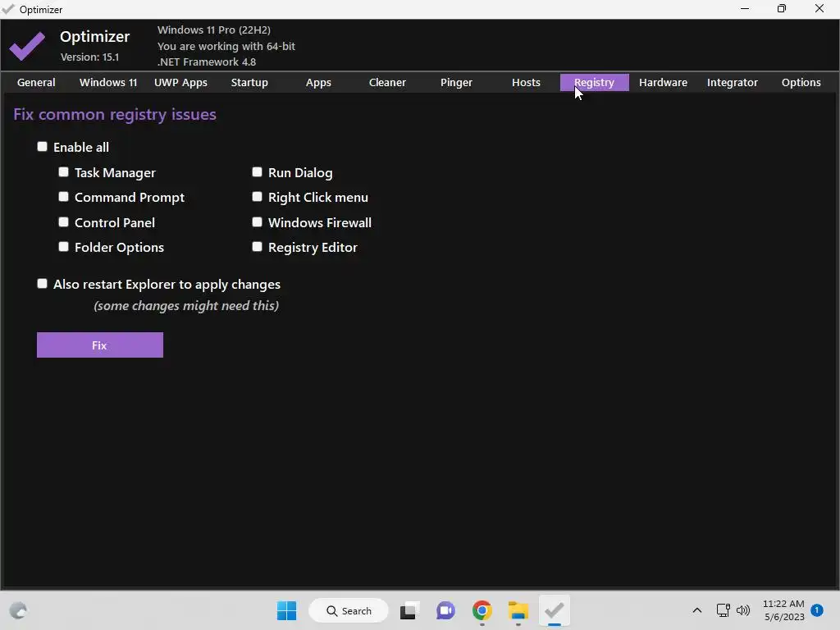The height and width of the screenshot is (630, 840).
Task: Tick the Windows Firewall checkbox
Action: click(x=257, y=221)
